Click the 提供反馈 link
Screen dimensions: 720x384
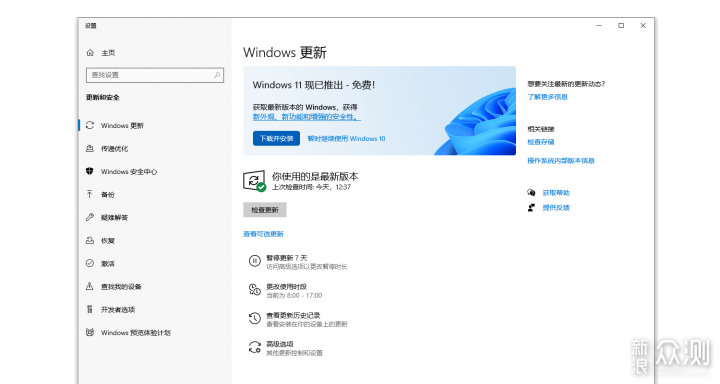pyautogui.click(x=556, y=208)
